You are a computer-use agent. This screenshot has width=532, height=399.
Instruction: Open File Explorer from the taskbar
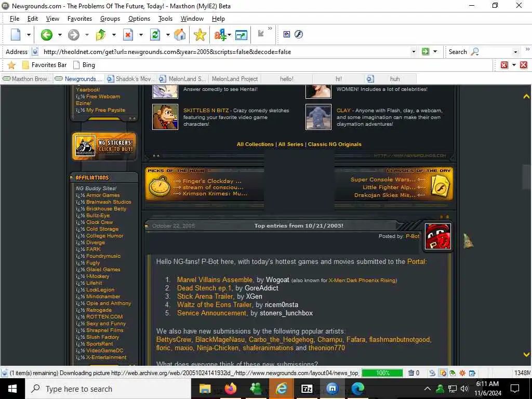pyautogui.click(x=205, y=389)
